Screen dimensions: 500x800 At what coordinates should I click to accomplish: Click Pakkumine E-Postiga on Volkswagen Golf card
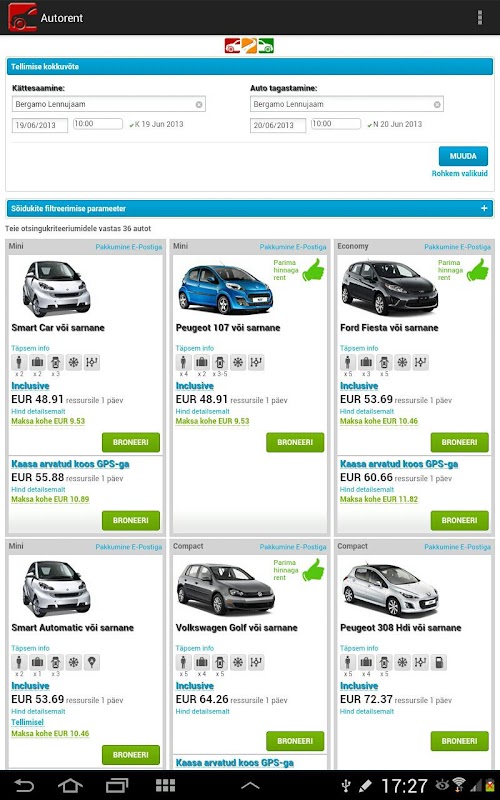click(x=293, y=547)
